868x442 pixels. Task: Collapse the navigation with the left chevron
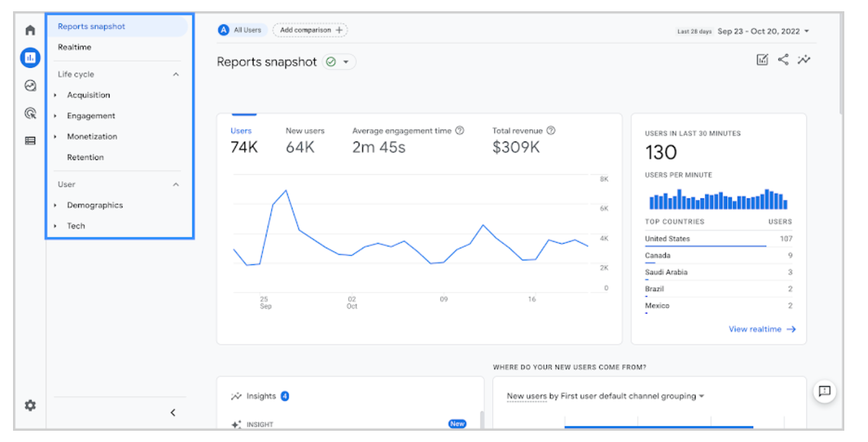(173, 412)
